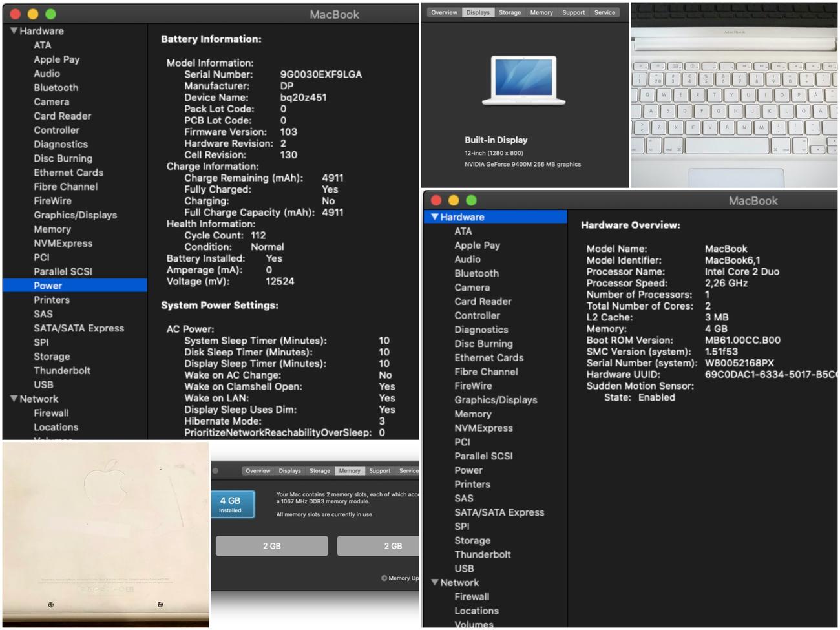Screen dimensions: 840x630
Task: Open the Overview tab in the 4 GB memory window
Action: click(x=258, y=471)
